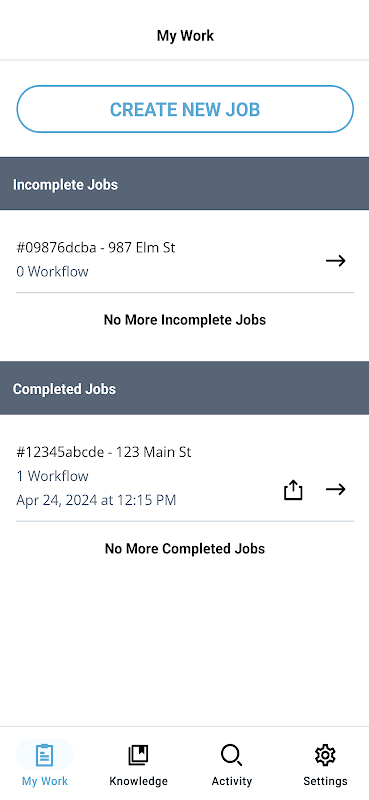
Task: Collapse the Incomplete Jobs section header
Action: click(184, 184)
